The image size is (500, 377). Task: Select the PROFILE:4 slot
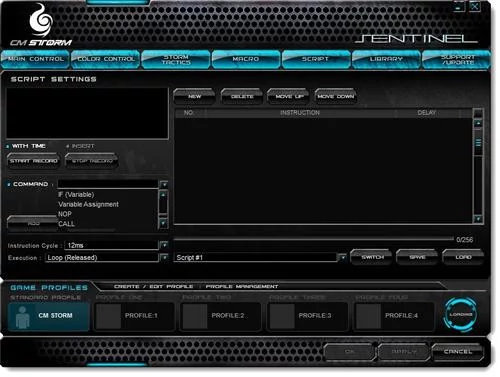[394, 316]
